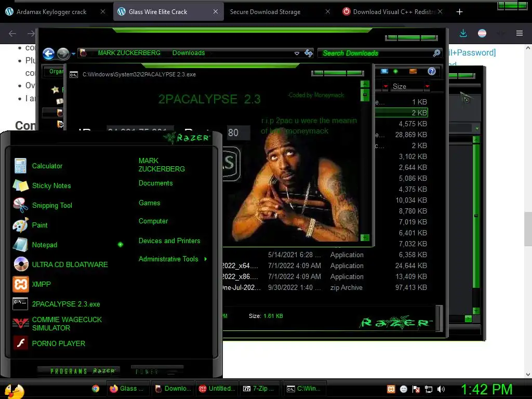Image resolution: width=532 pixels, height=399 pixels.
Task: Click the search magnifier in Search Downloads
Action: point(436,53)
